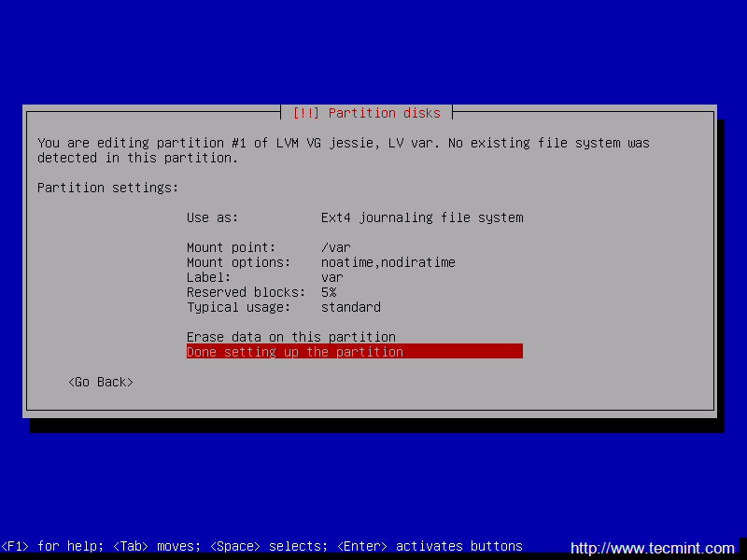Click the 'standard' usage value
Viewport: 747px width, 560px height.
pyautogui.click(x=351, y=307)
